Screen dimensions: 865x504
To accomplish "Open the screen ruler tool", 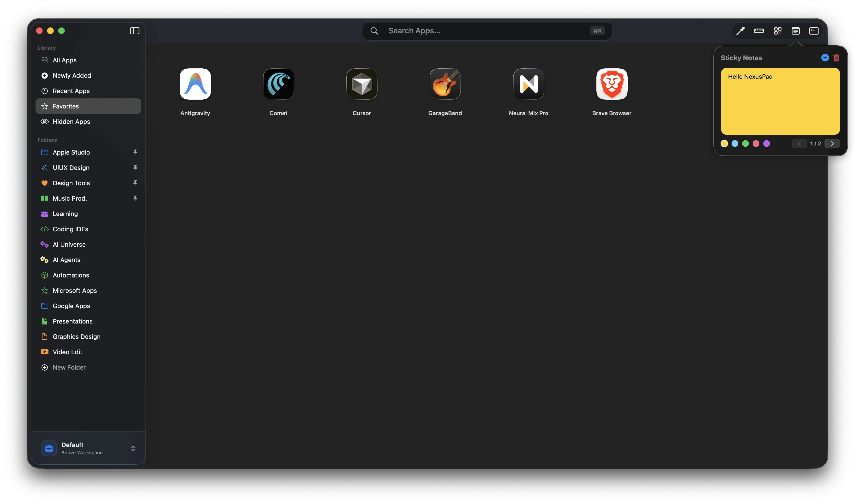I will pos(759,31).
